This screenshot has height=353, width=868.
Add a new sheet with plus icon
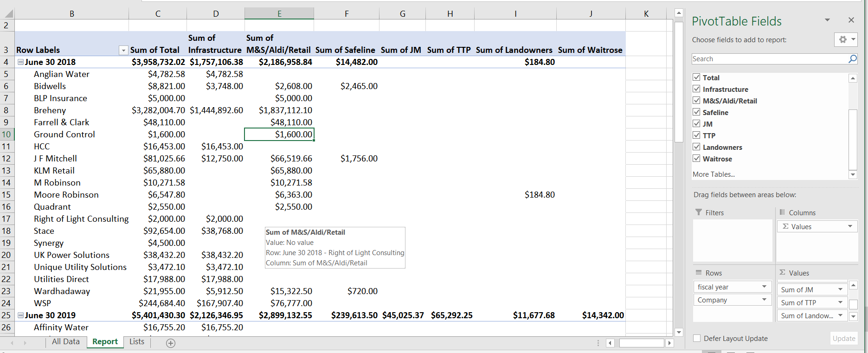click(171, 343)
